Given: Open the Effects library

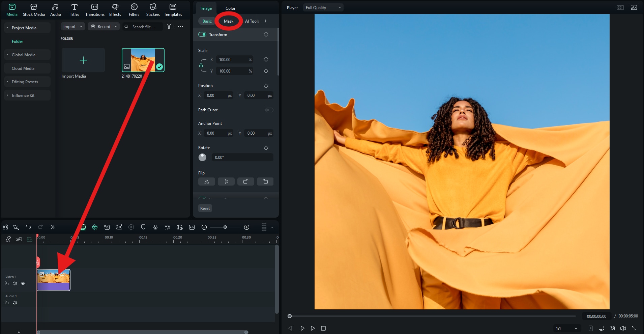Looking at the screenshot, I should (115, 10).
